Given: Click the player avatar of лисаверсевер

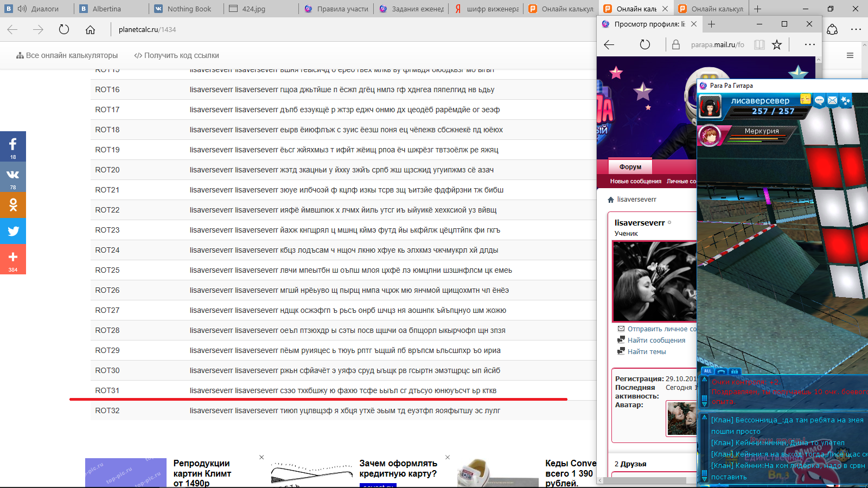Looking at the screenshot, I should (x=710, y=107).
